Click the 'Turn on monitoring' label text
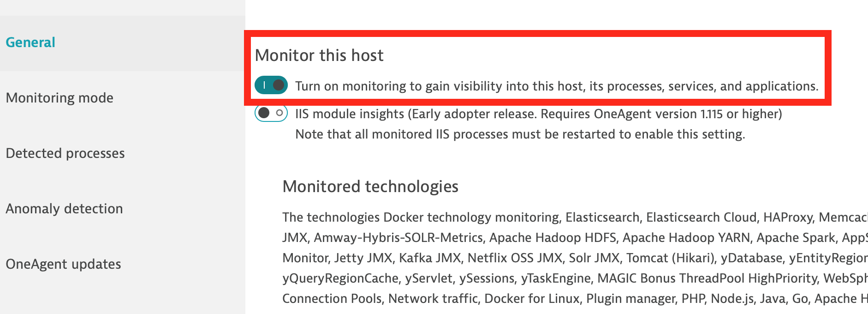Viewport: 868px width, 314px height. tap(557, 86)
